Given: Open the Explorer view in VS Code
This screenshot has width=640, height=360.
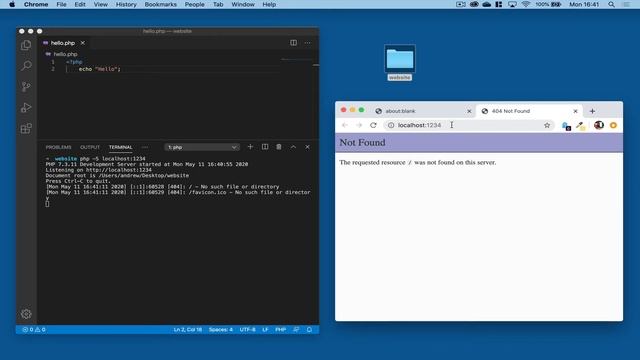Looking at the screenshot, I should (x=26, y=45).
